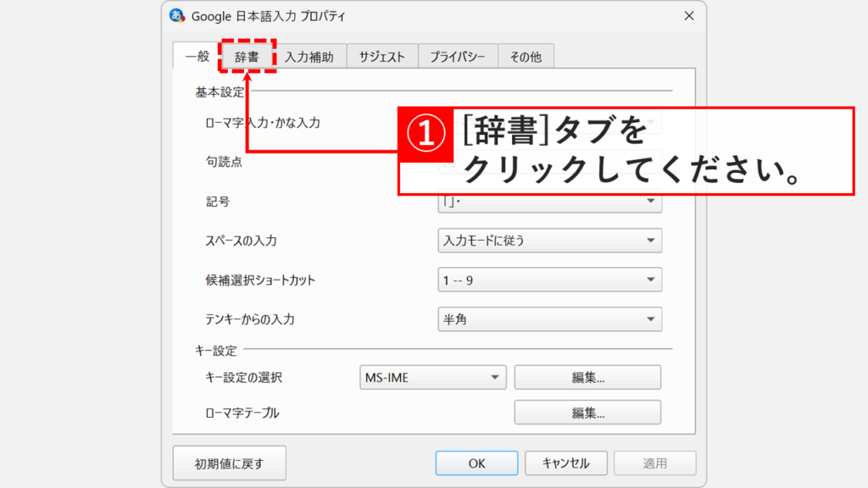
Task: Confirm with the OK button
Action: [476, 463]
